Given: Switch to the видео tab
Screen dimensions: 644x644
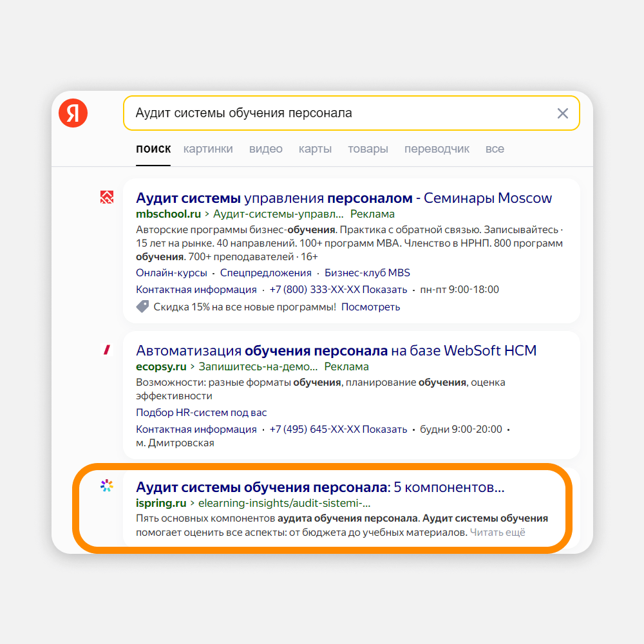Looking at the screenshot, I should [x=266, y=149].
